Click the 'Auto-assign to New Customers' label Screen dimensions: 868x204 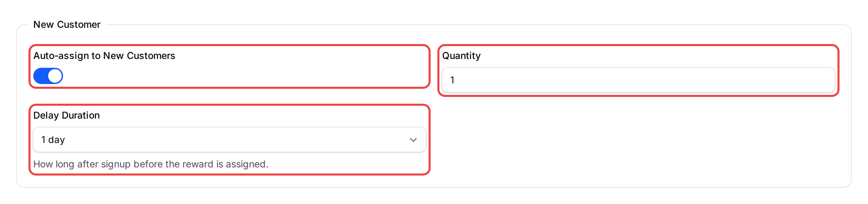click(104, 56)
